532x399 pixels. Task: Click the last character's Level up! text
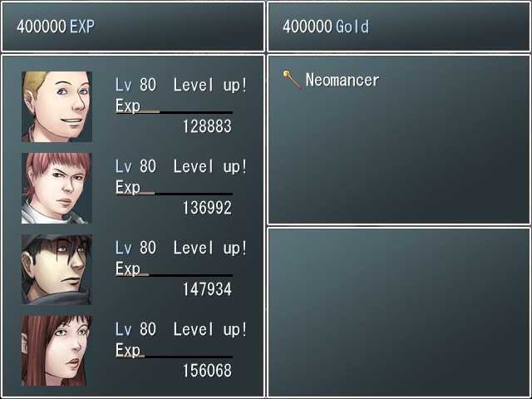click(210, 329)
